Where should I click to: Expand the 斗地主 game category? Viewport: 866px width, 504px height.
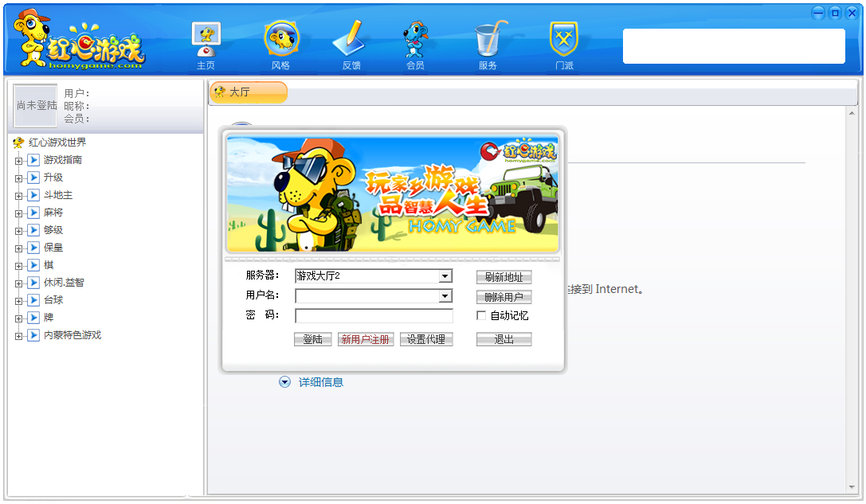click(18, 195)
